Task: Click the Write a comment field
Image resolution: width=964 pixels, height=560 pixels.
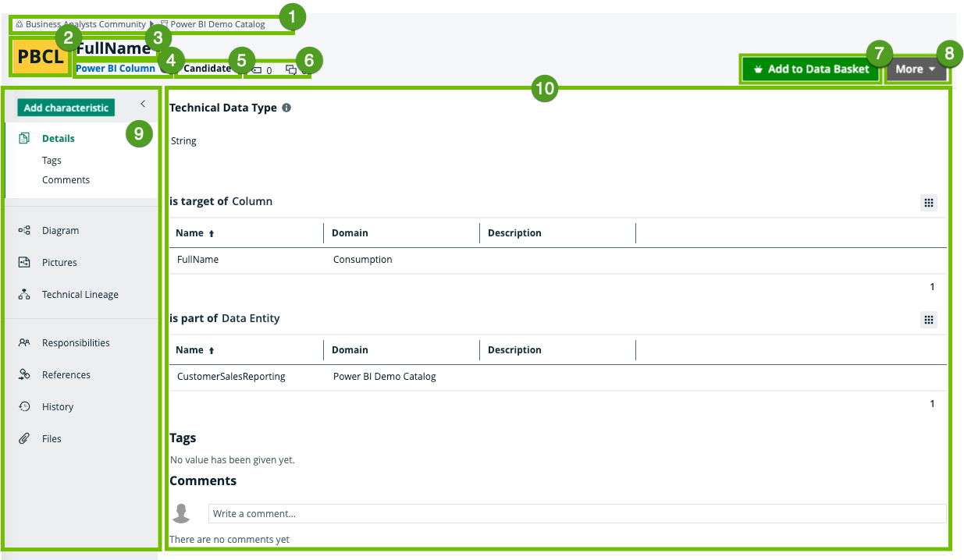Action: click(x=577, y=514)
